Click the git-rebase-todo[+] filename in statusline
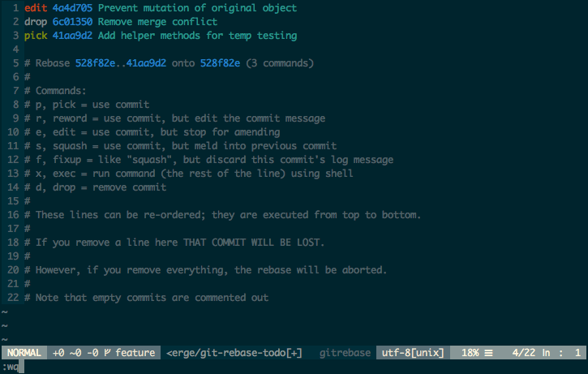The width and height of the screenshot is (588, 374). click(x=234, y=353)
